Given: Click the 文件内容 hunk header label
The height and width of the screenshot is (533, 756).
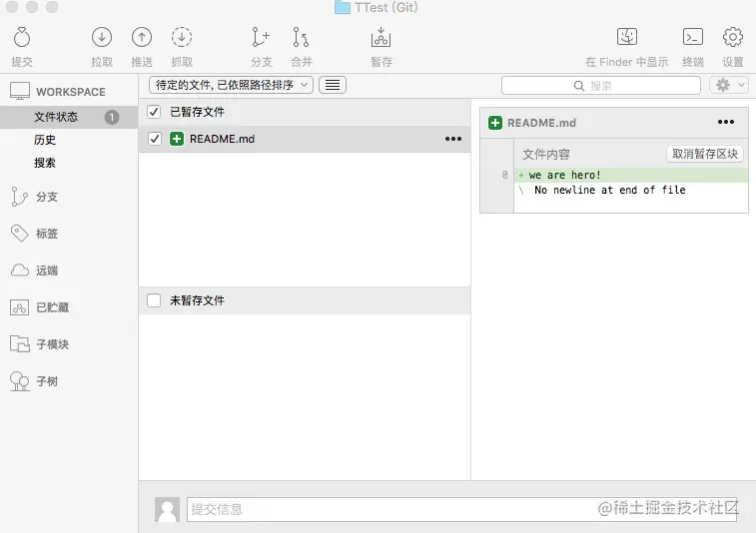Looking at the screenshot, I should 546,155.
